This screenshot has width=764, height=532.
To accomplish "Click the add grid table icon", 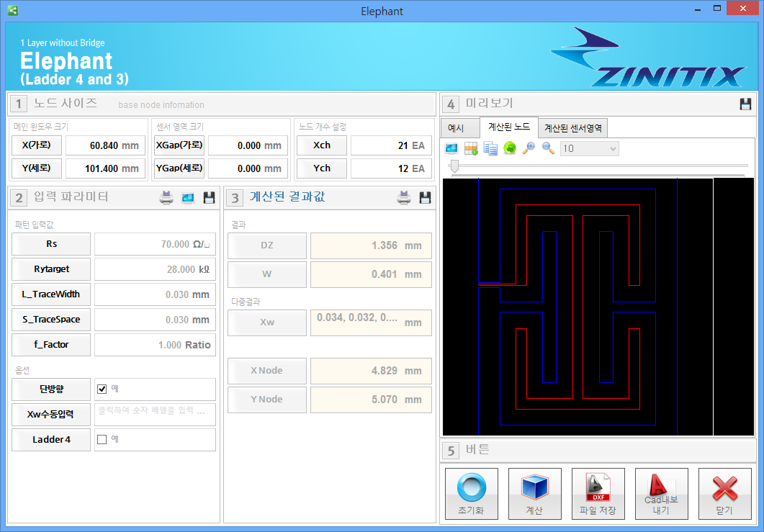I will point(471,148).
